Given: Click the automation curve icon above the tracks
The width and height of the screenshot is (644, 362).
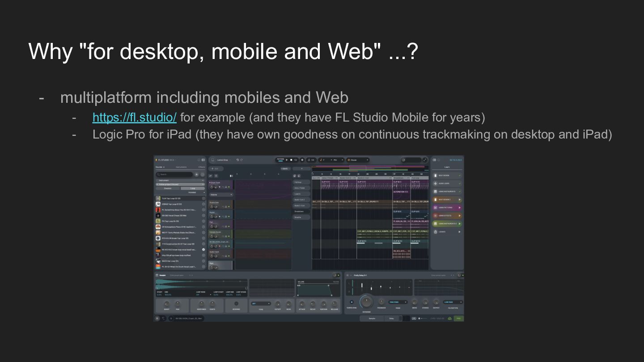Looking at the screenshot, I should [x=211, y=176].
